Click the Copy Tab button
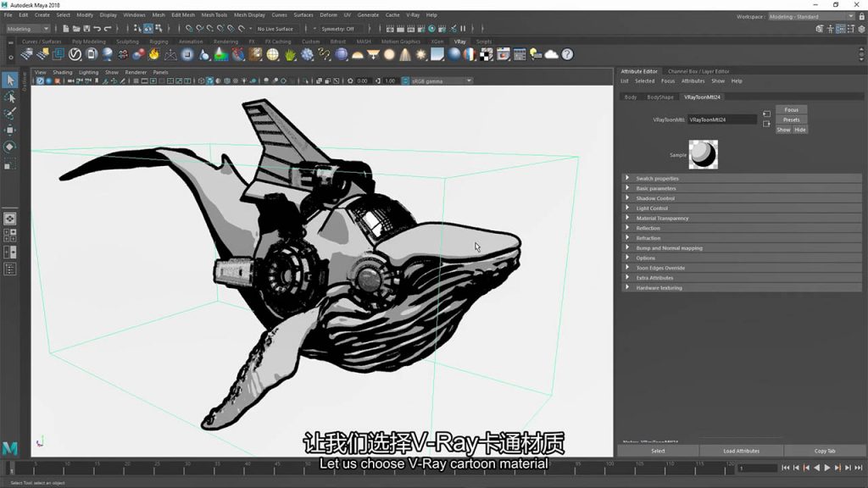868x488 pixels. [x=824, y=451]
